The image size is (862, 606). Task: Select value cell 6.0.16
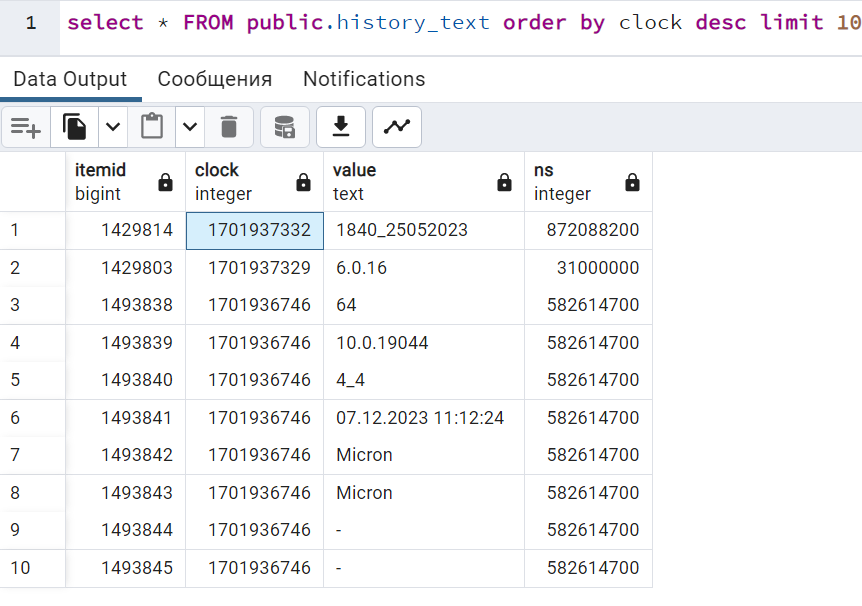pyautogui.click(x=424, y=268)
